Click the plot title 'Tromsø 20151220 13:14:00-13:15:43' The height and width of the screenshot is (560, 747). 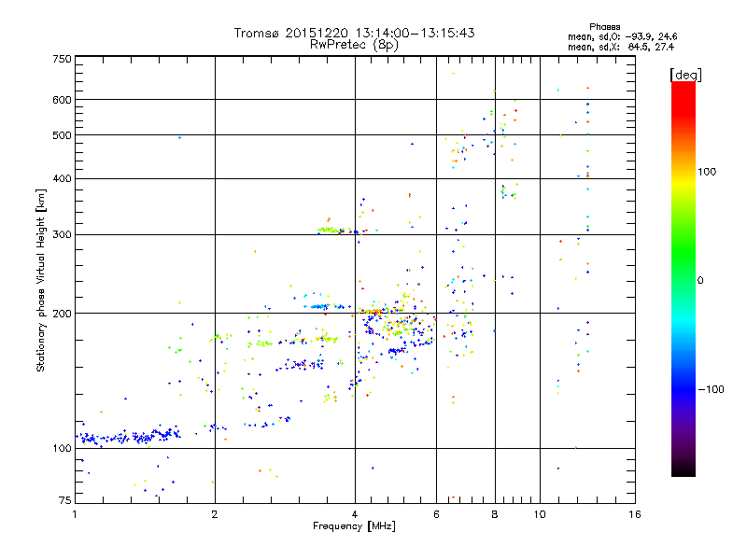[x=354, y=33]
